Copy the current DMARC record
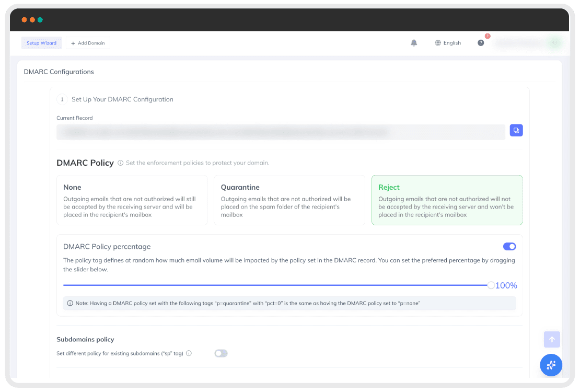Screen dimensions: 580x392 [x=516, y=130]
